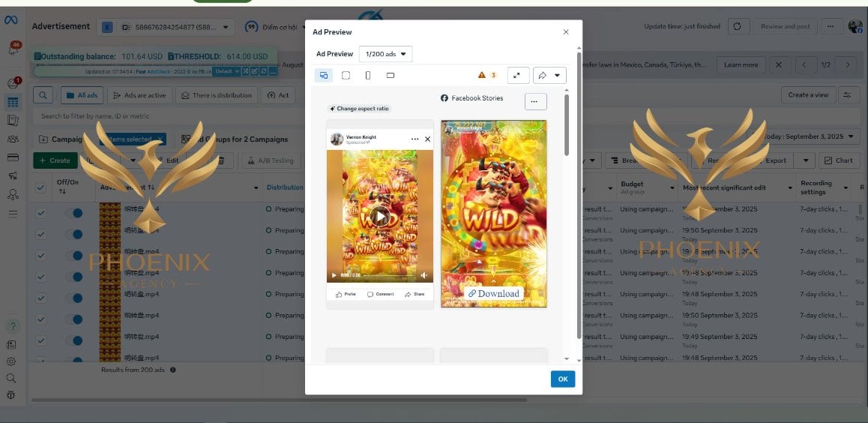Open the three-dot menu beside Facebook Stories

535,102
